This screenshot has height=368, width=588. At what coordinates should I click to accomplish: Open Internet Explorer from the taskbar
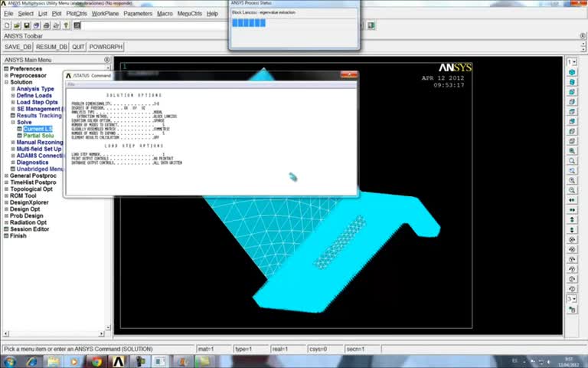coord(31,362)
